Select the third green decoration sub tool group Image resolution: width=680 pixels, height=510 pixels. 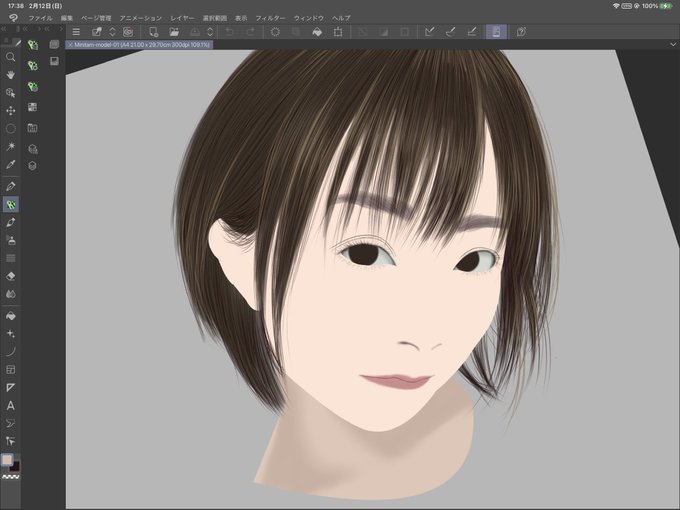33,86
